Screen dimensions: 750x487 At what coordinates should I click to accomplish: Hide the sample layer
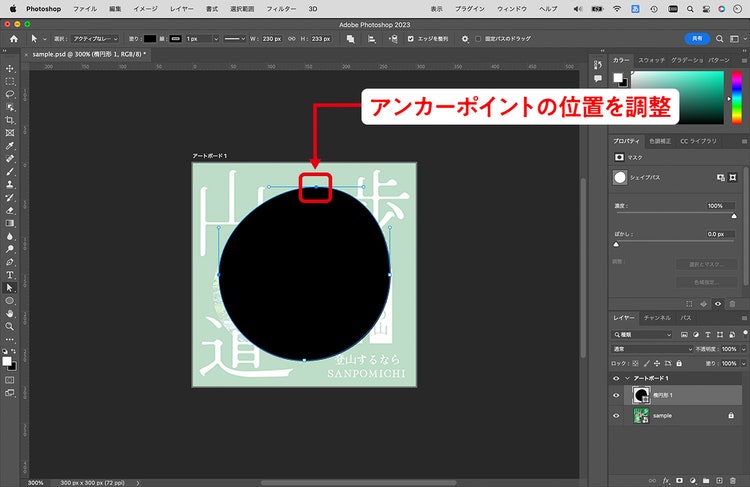[x=616, y=416]
